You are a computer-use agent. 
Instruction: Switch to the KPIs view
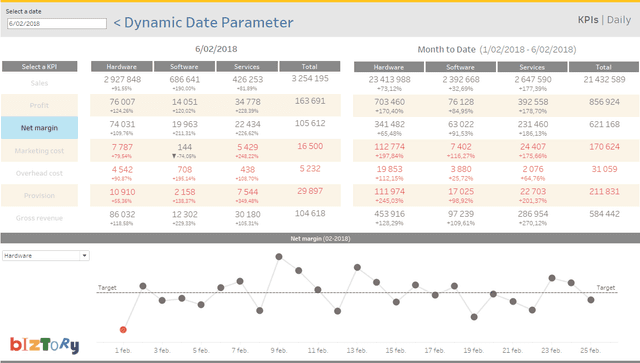point(588,20)
